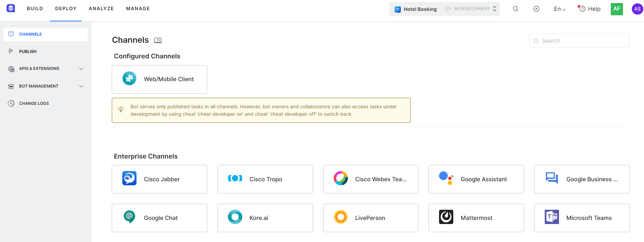Select the Mattermost channel card
The image size is (644, 242).
click(476, 218)
